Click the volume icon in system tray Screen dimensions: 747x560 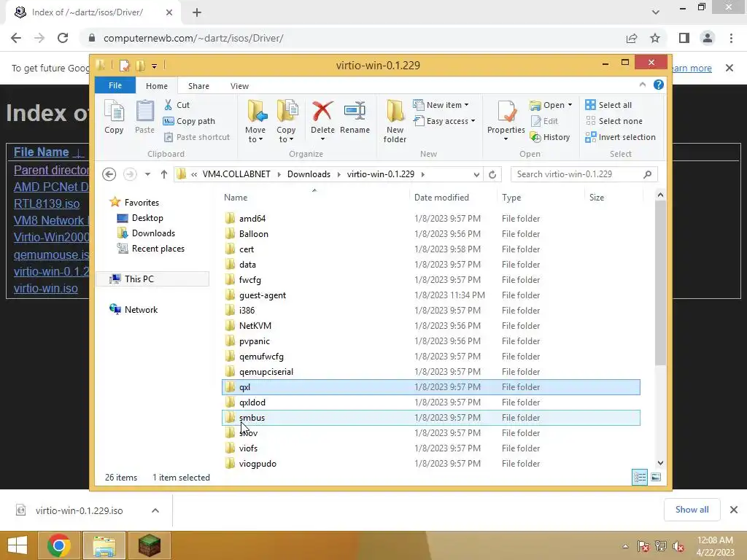pos(678,546)
